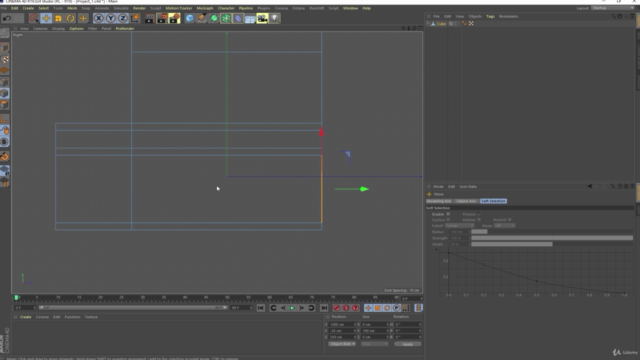
Task: Select Soft Selection tab
Action: (x=493, y=201)
